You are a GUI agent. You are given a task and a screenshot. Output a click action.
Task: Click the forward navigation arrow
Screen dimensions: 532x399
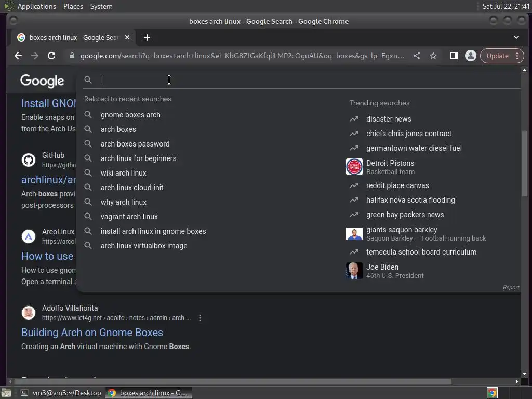[x=35, y=56]
